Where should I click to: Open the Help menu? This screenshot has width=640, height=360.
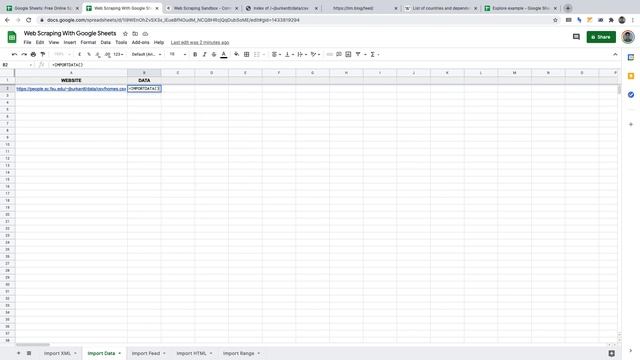159,42
